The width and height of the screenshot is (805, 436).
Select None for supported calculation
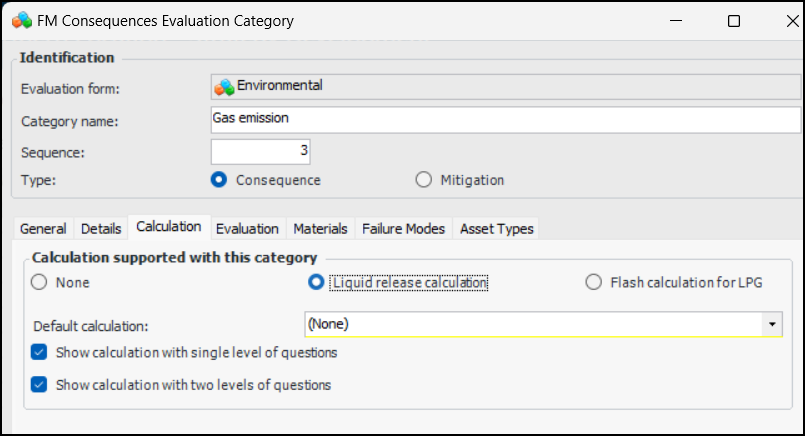39,283
